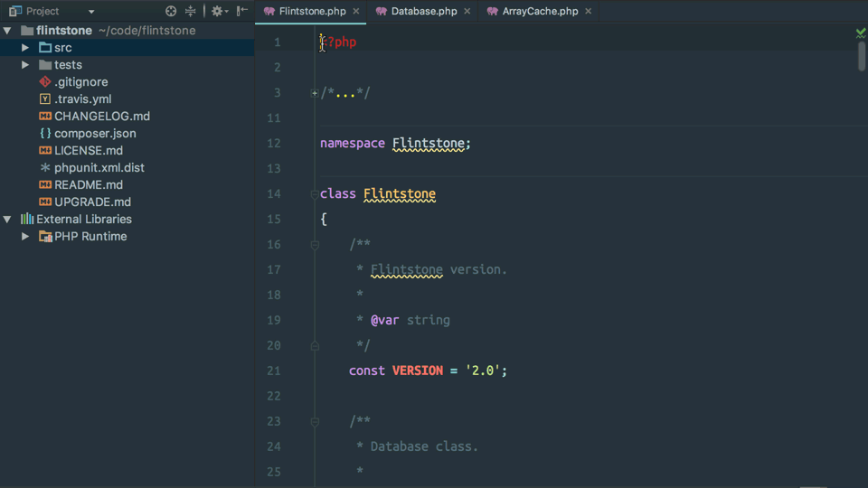Image resolution: width=868 pixels, height=488 pixels.
Task: Select the tests folder in project tree
Action: [x=68, y=65]
